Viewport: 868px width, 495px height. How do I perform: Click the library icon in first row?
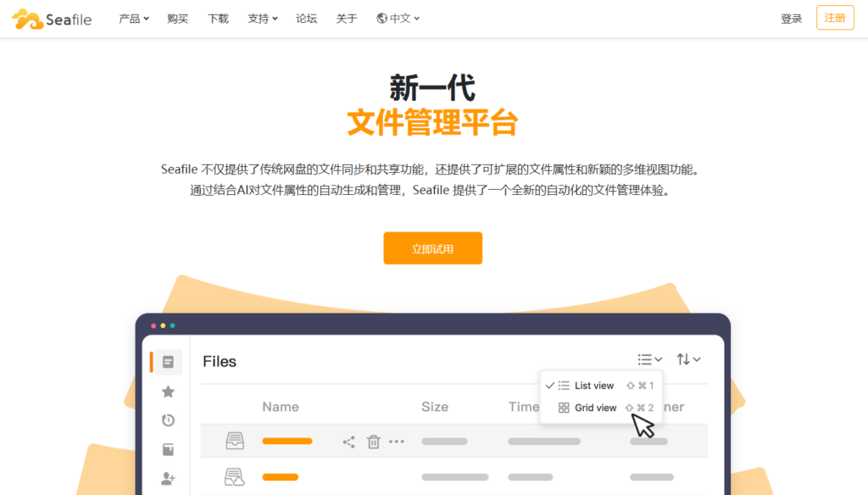(x=235, y=441)
